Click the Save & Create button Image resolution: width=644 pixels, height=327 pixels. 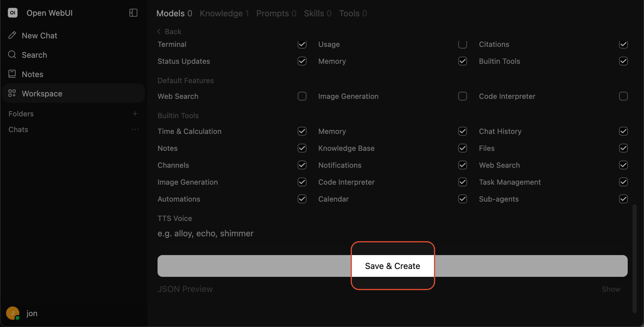[x=393, y=266]
